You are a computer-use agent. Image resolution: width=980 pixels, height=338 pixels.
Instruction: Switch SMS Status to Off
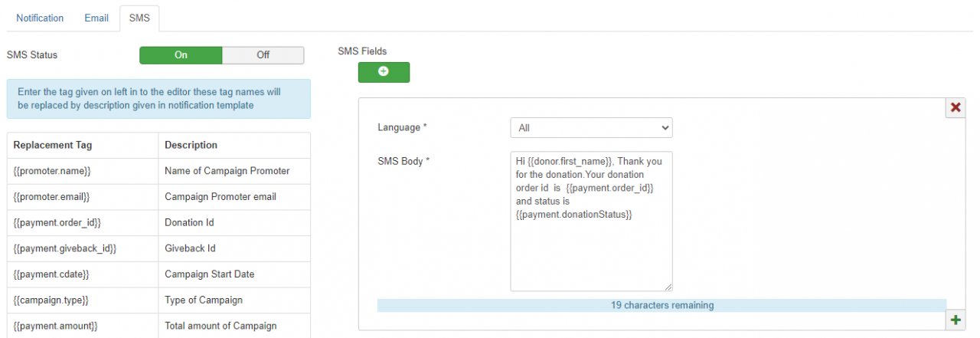263,55
